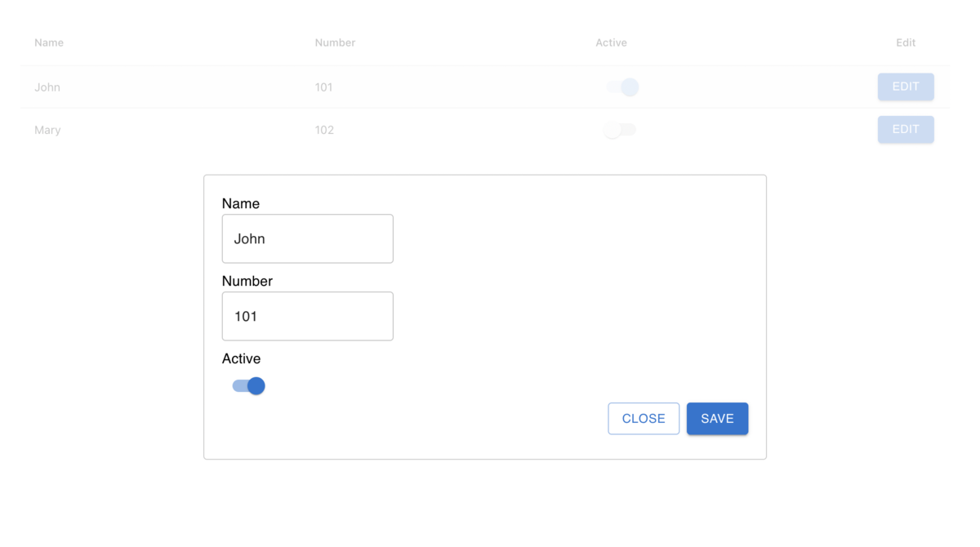Click the Name label in the dialog
Viewport: 980px width, 547px height.
(x=241, y=203)
